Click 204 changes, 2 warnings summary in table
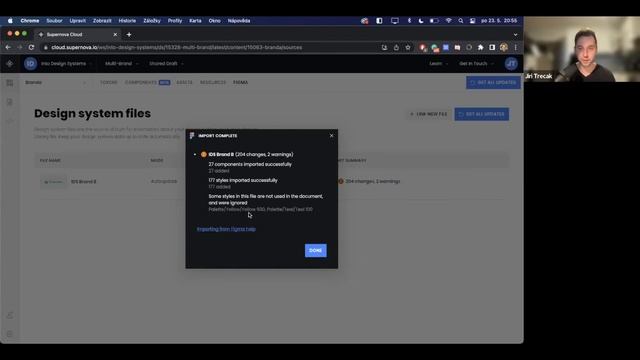640x360 pixels. coord(373,181)
